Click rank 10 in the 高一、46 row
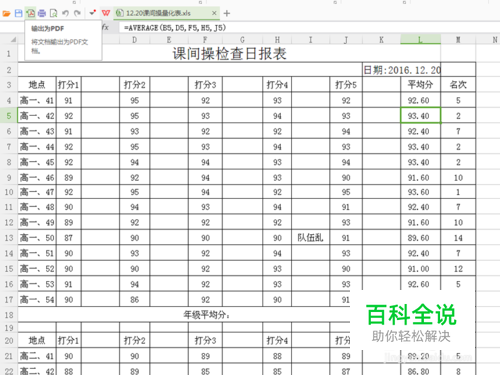The width and height of the screenshot is (500, 375). click(458, 178)
